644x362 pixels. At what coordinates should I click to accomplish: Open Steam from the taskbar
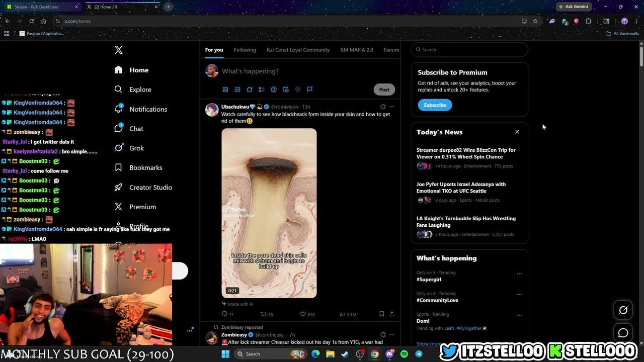(345, 354)
